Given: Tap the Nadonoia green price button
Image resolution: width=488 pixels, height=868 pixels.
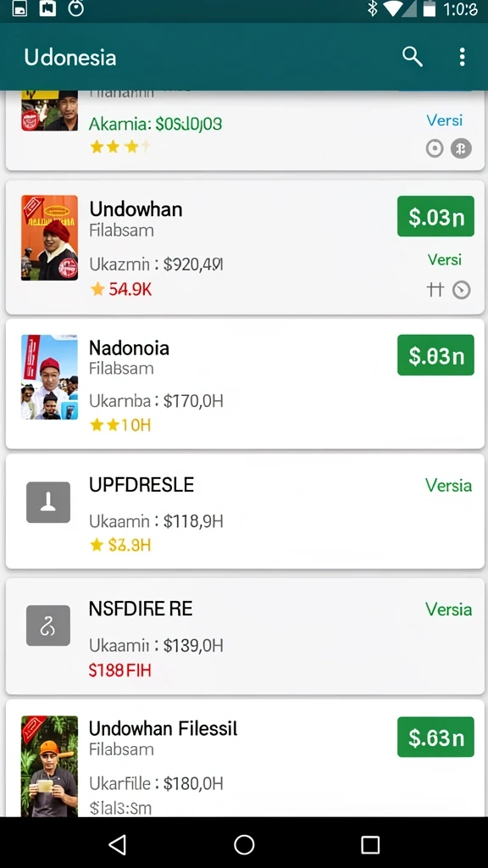Looking at the screenshot, I should (435, 355).
